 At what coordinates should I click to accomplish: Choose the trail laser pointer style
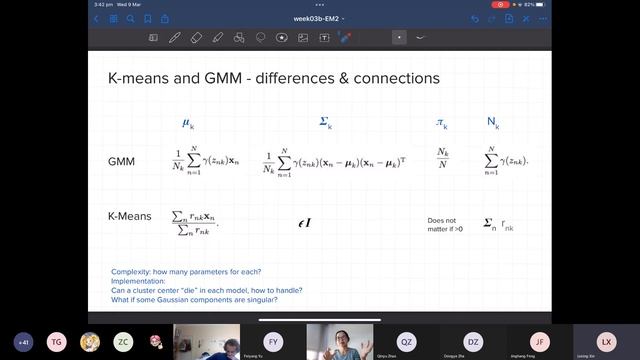point(420,38)
